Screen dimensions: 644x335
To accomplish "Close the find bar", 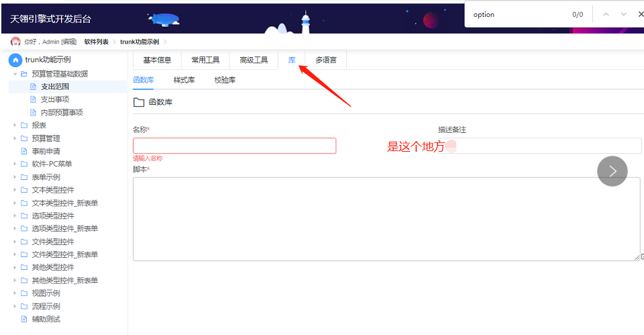I will pos(640,14).
